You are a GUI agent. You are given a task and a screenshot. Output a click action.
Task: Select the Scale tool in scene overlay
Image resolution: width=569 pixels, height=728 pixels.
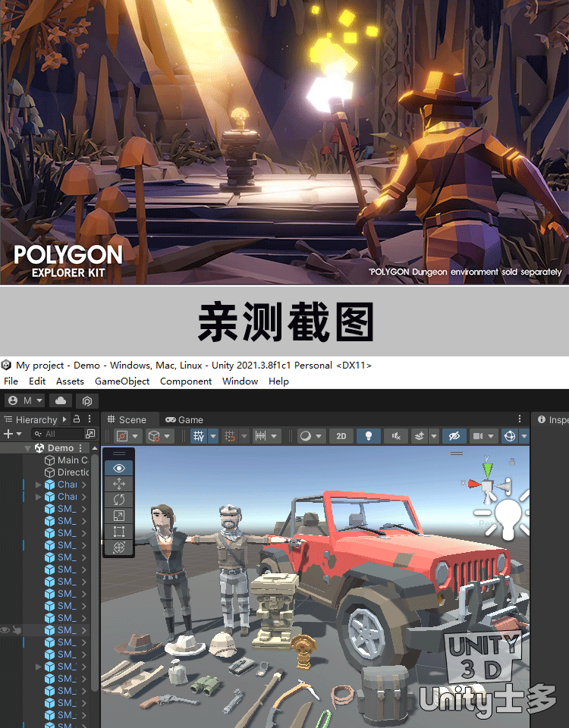tap(118, 516)
